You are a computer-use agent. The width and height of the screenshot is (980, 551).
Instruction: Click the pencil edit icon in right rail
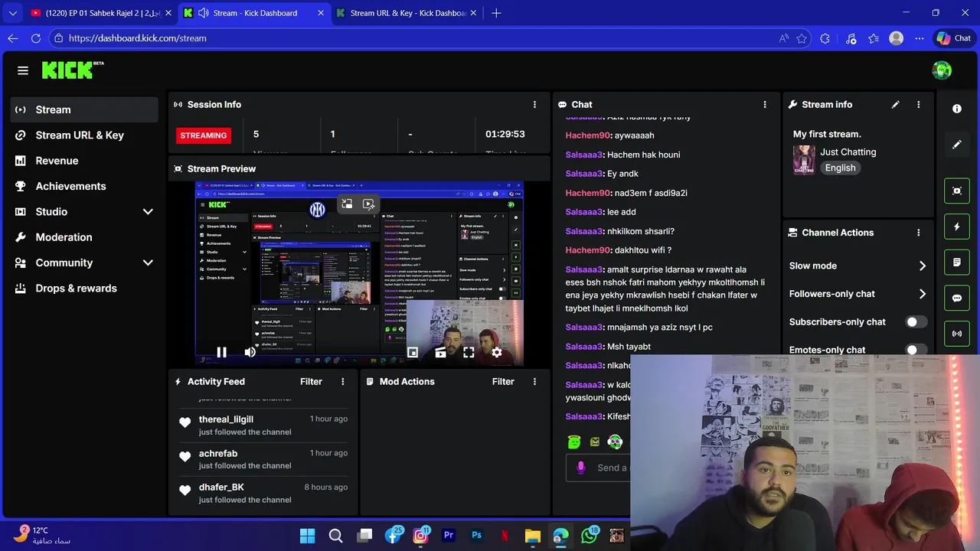pos(956,144)
